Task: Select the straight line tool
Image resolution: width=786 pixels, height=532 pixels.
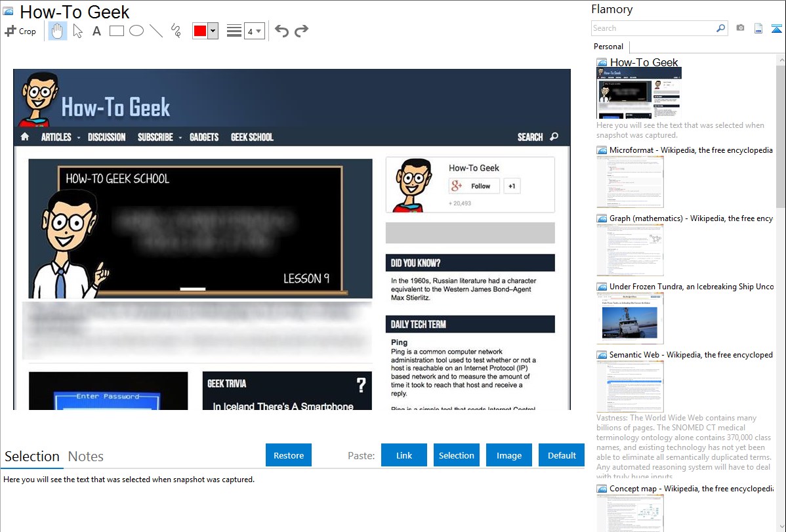Action: (156, 31)
